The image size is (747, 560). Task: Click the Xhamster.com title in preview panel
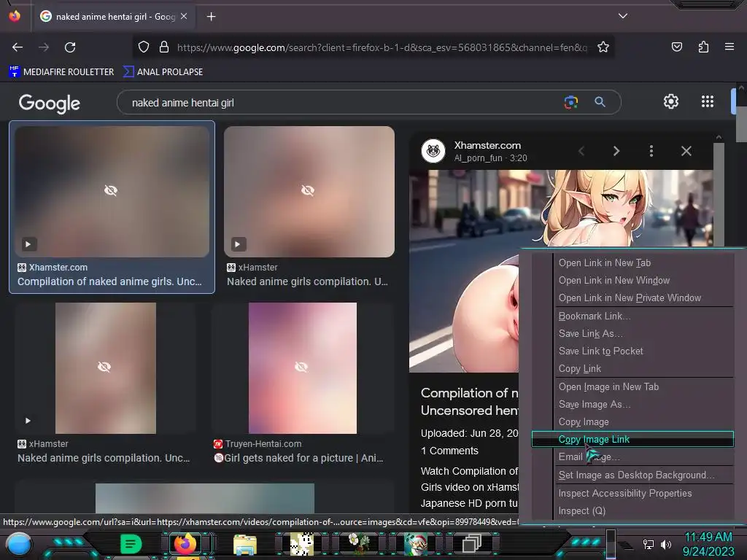pyautogui.click(x=487, y=145)
